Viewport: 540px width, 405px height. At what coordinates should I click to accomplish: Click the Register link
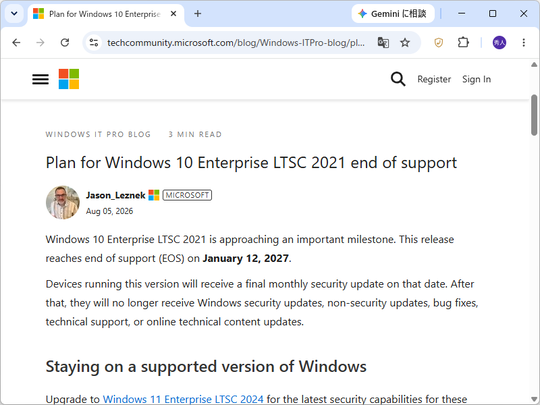click(x=434, y=79)
